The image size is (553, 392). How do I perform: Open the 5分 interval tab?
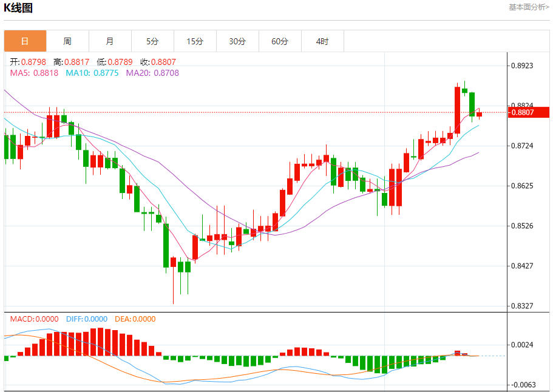tap(152, 41)
